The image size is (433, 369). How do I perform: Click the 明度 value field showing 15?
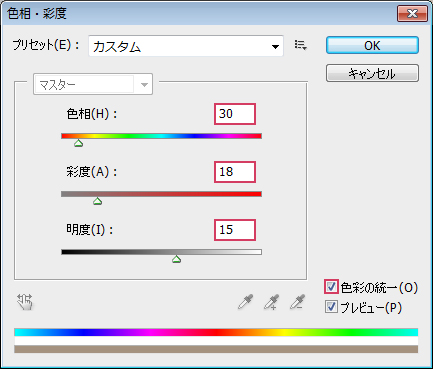(235, 230)
